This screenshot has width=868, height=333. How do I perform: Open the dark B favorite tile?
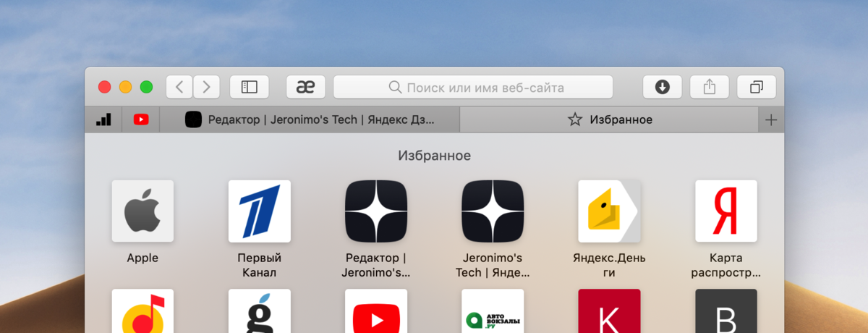coord(726,311)
